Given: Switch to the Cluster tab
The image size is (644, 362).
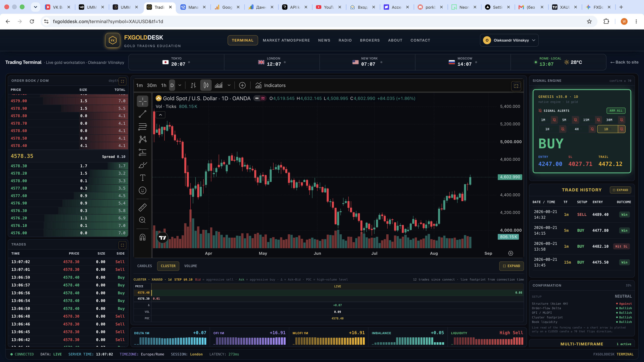Looking at the screenshot, I should point(168,266).
